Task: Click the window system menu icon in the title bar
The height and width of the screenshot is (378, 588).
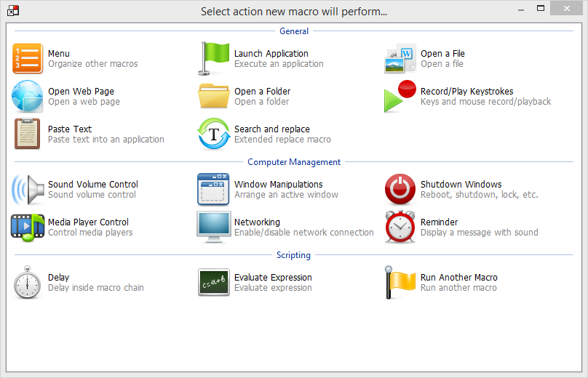Action: (x=12, y=11)
